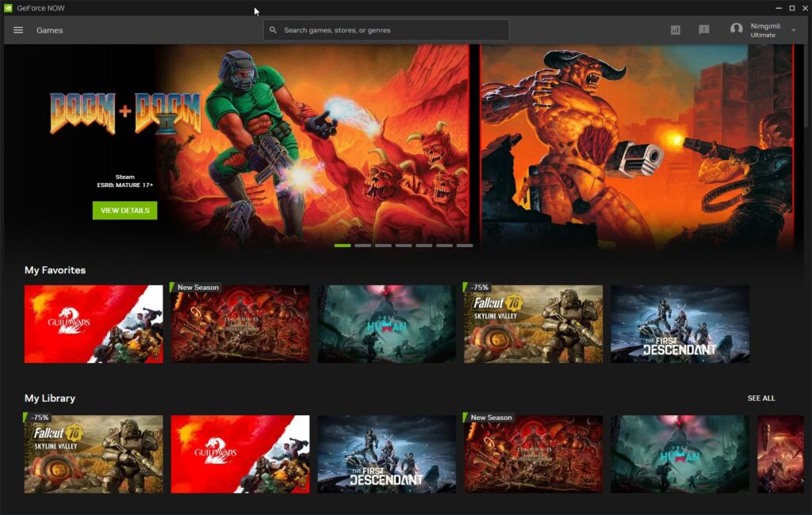Open The First Descendant in My Favorites
This screenshot has width=812, height=515.
[x=680, y=324]
